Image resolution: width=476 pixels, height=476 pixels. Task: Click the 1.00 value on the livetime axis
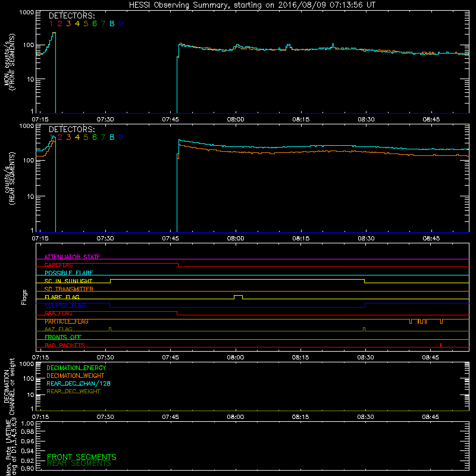point(27,424)
